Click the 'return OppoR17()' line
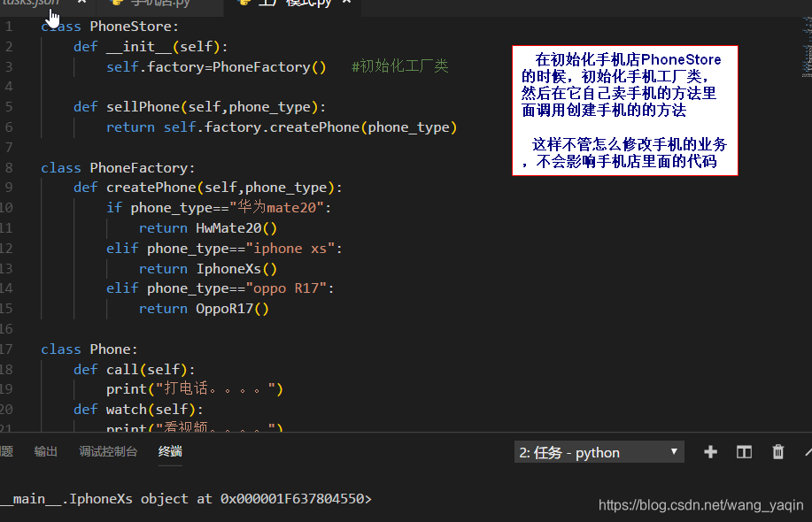This screenshot has height=522, width=812. click(x=204, y=309)
